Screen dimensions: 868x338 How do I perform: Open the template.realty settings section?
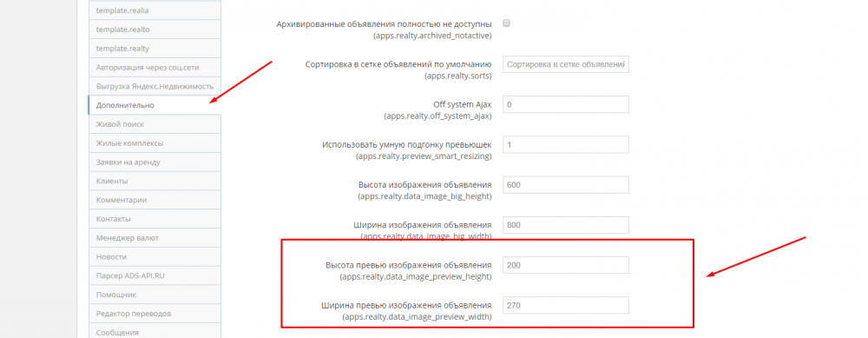point(155,48)
